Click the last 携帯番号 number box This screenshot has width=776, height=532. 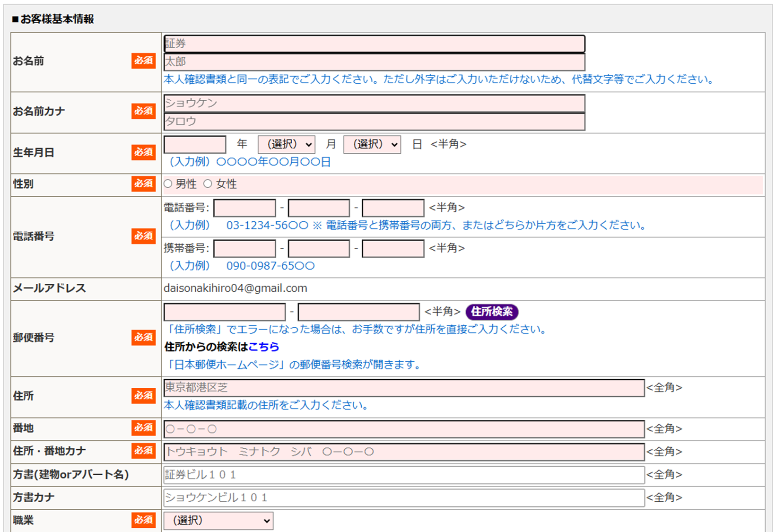(x=393, y=249)
